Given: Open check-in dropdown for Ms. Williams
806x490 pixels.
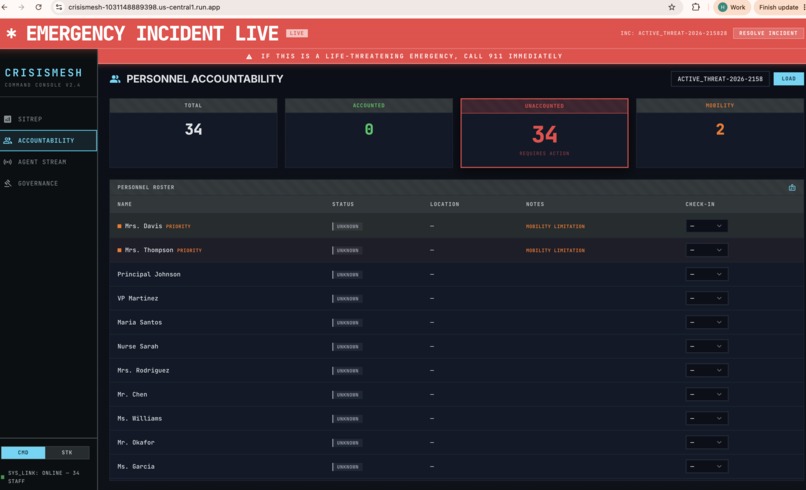Looking at the screenshot, I should click(x=707, y=419).
